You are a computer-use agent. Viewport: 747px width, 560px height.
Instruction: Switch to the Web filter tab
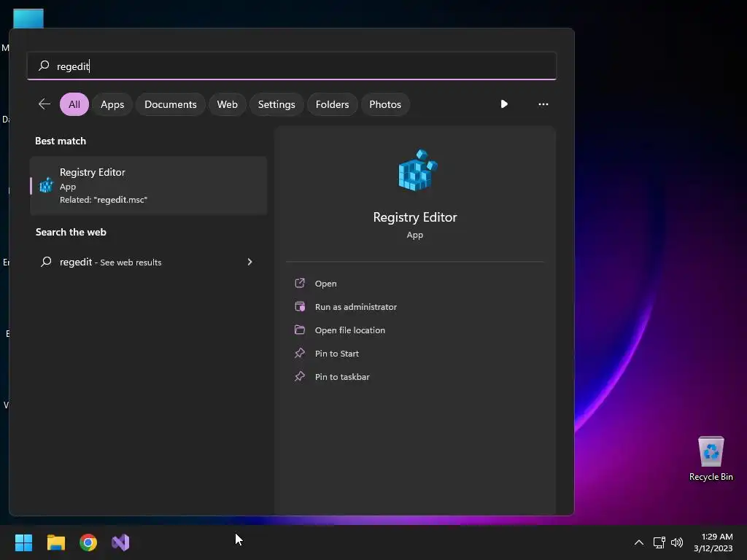pos(228,104)
